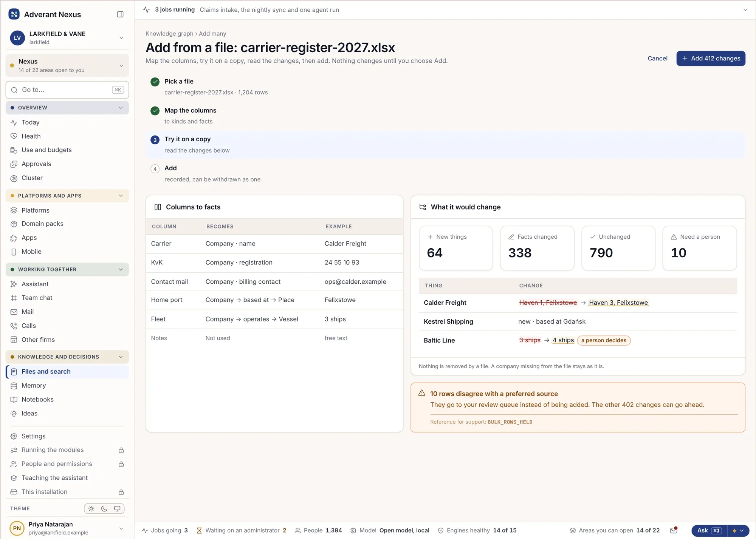756x539 pixels.
Task: Open the Ask button options dropdown
Action: [x=738, y=531]
